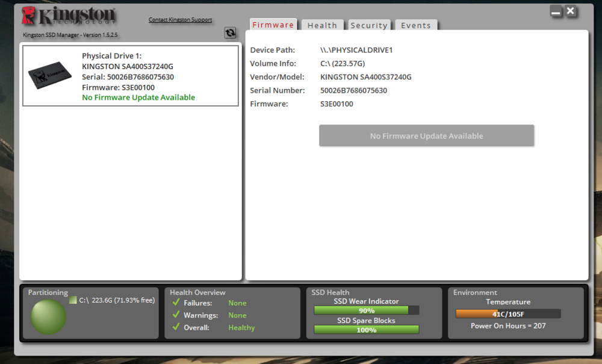Switch to the Firmware tab
602x364 pixels.
(273, 25)
